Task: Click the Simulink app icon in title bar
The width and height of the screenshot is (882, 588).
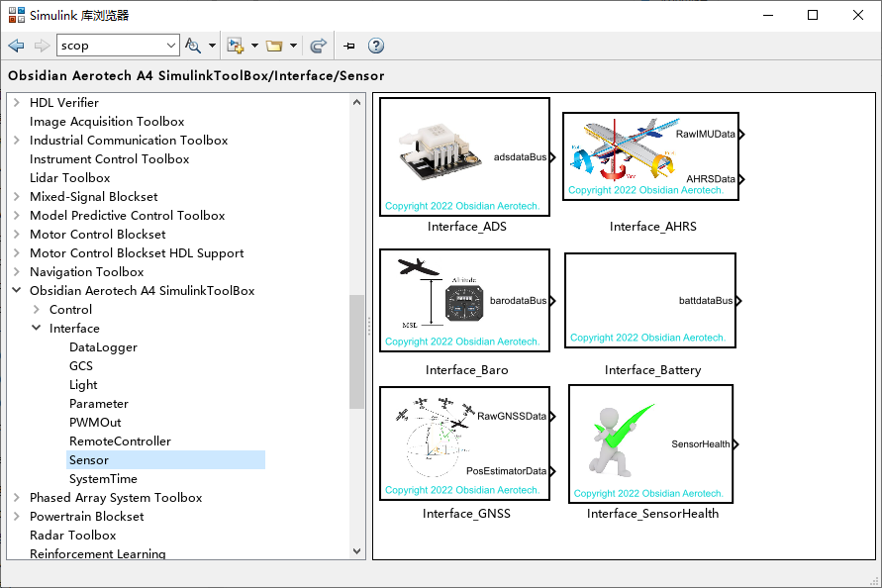Action: [17, 15]
